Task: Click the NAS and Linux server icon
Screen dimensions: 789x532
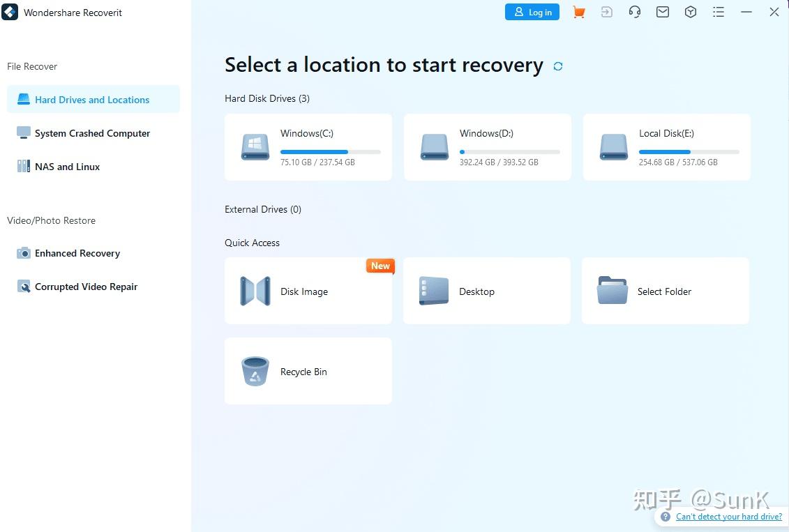Action: 24,166
